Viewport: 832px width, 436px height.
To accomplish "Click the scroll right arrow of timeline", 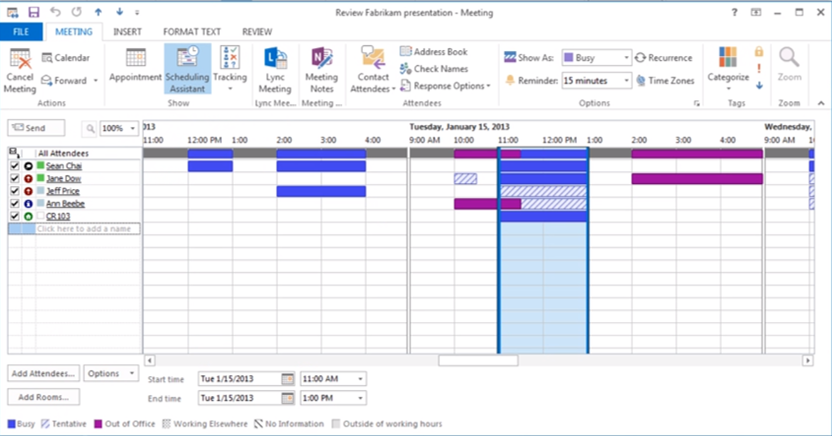I will point(808,361).
